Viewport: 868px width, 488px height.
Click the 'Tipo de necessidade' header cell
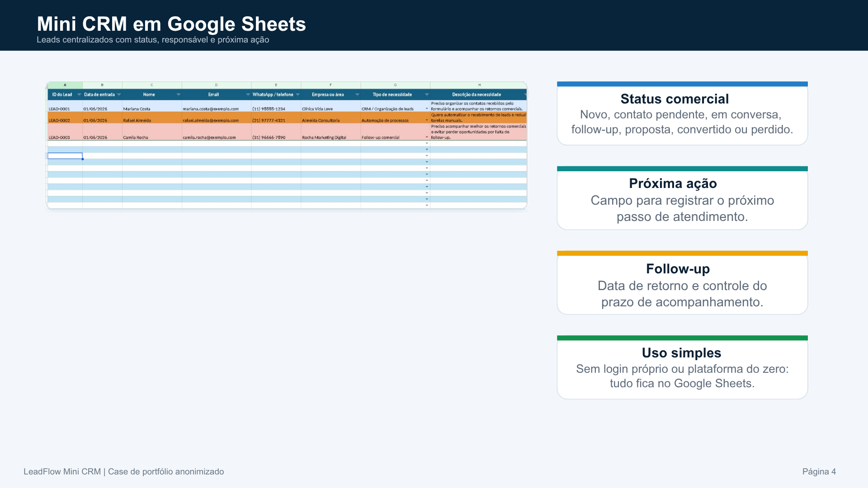395,94
